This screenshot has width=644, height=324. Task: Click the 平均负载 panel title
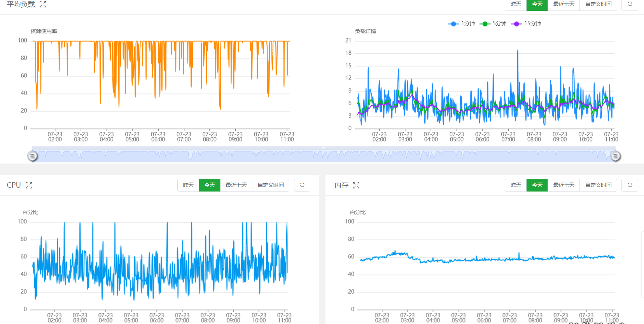[x=21, y=4]
